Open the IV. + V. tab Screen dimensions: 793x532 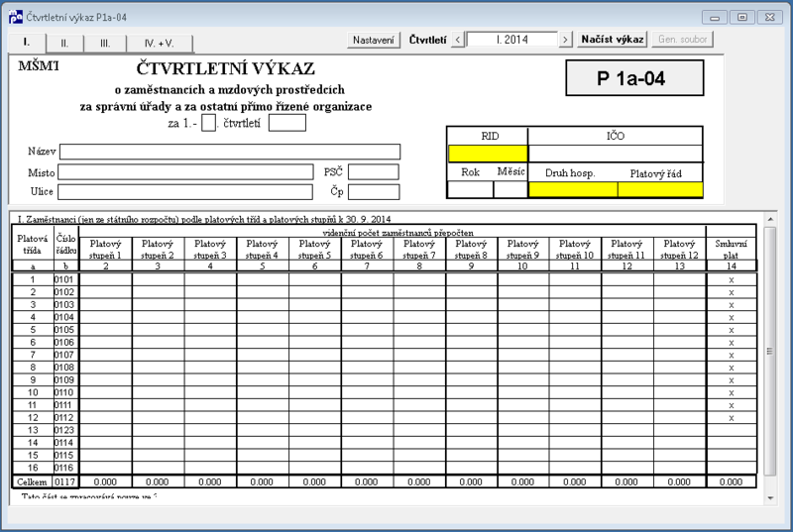(x=160, y=44)
